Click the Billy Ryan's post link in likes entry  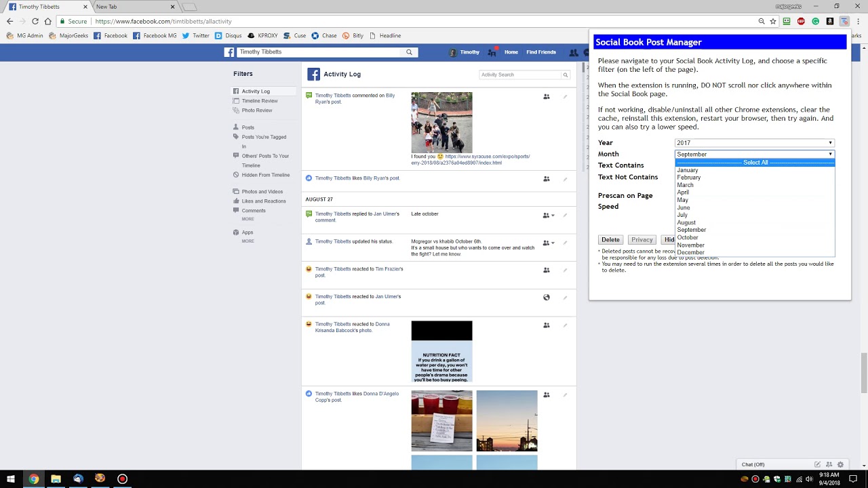click(x=381, y=178)
